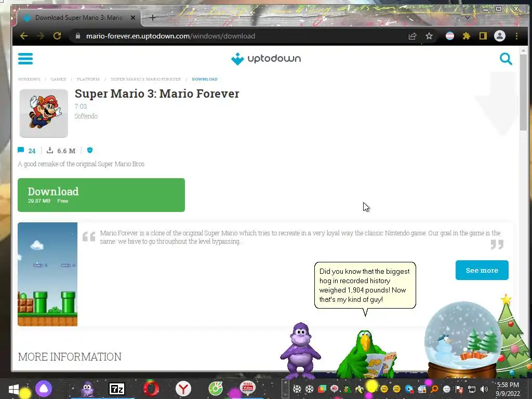The width and height of the screenshot is (532, 399).
Task: Bookmark page with star icon
Action: pos(429,36)
